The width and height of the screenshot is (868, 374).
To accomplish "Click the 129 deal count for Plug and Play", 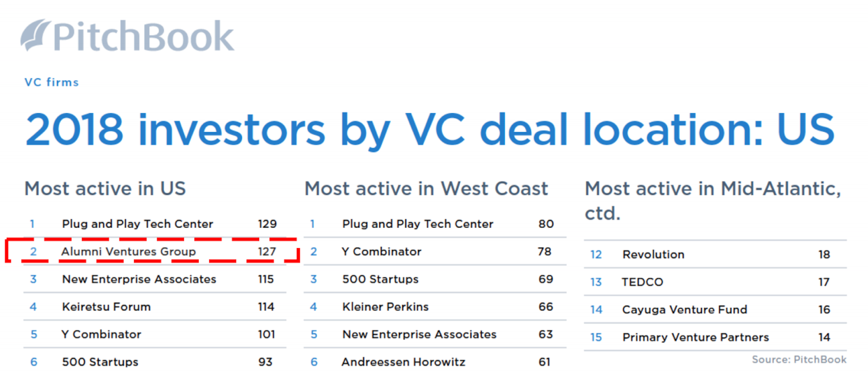I will click(x=267, y=224).
